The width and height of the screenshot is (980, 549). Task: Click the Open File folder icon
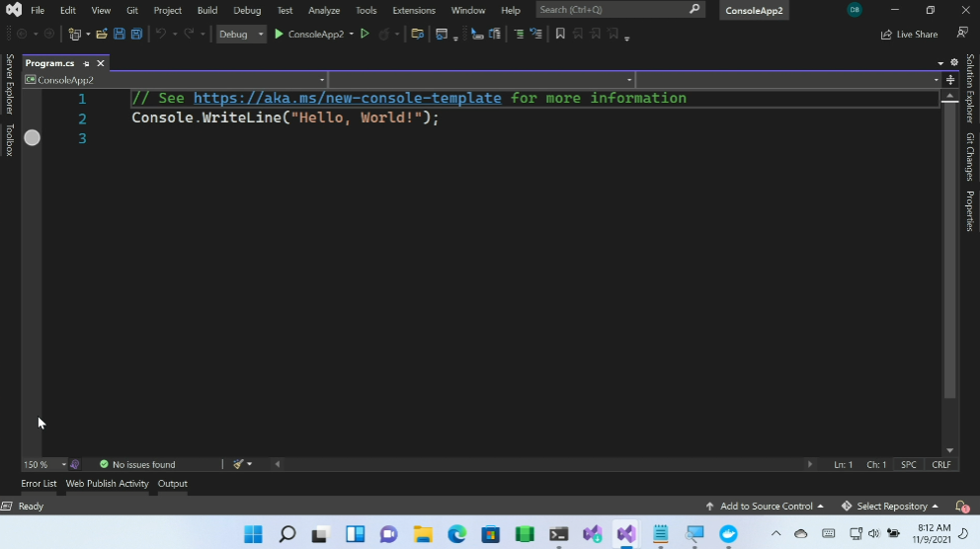[102, 34]
